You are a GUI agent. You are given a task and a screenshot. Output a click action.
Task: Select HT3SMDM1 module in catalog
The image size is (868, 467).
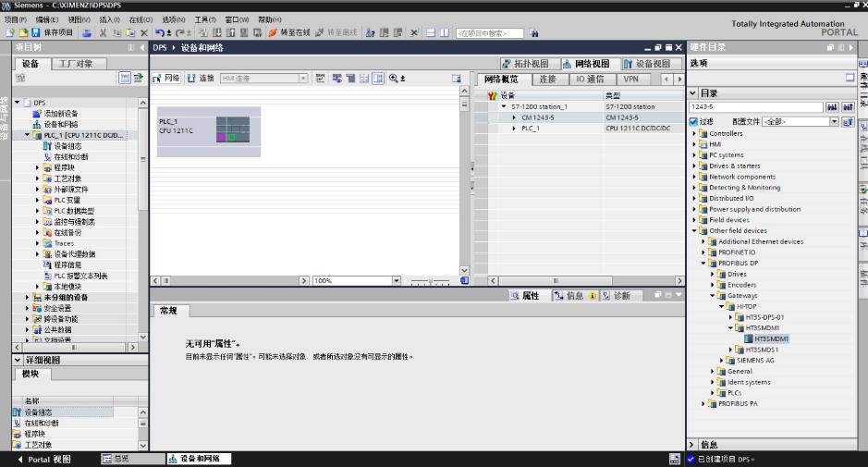[x=766, y=338]
